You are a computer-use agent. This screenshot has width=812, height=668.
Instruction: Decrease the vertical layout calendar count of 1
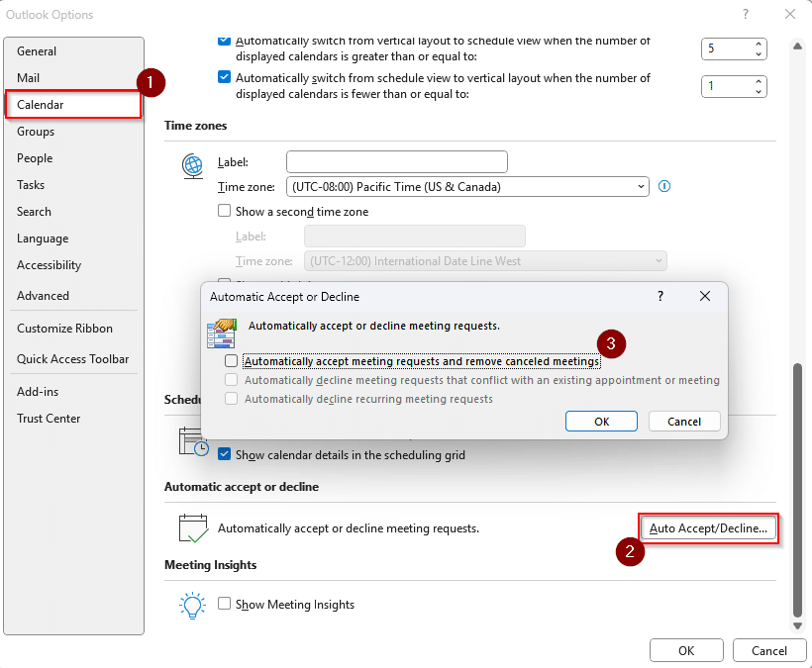tap(759, 92)
